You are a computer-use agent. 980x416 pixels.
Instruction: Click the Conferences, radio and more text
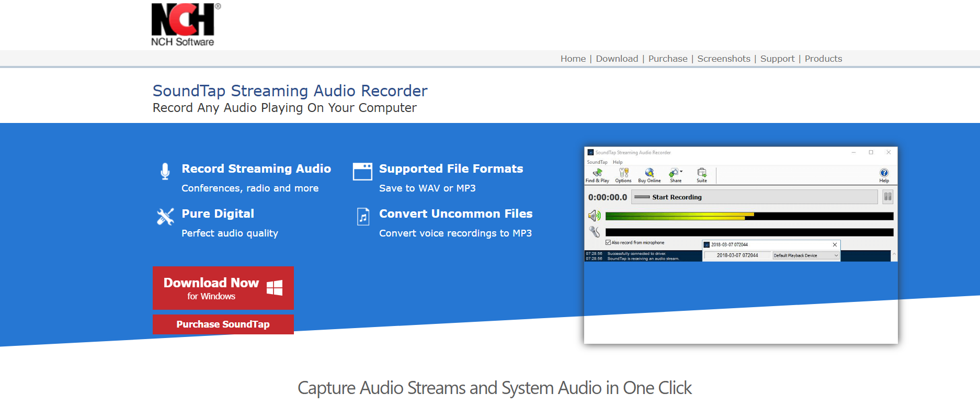pos(250,188)
